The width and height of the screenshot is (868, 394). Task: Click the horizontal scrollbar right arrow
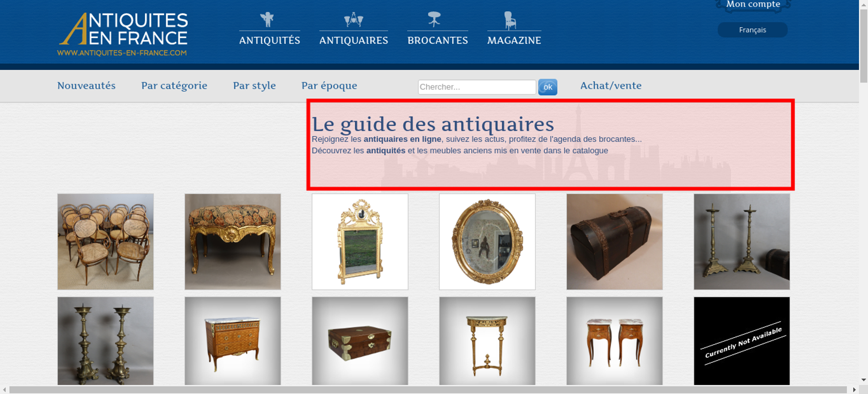pyautogui.click(x=854, y=390)
